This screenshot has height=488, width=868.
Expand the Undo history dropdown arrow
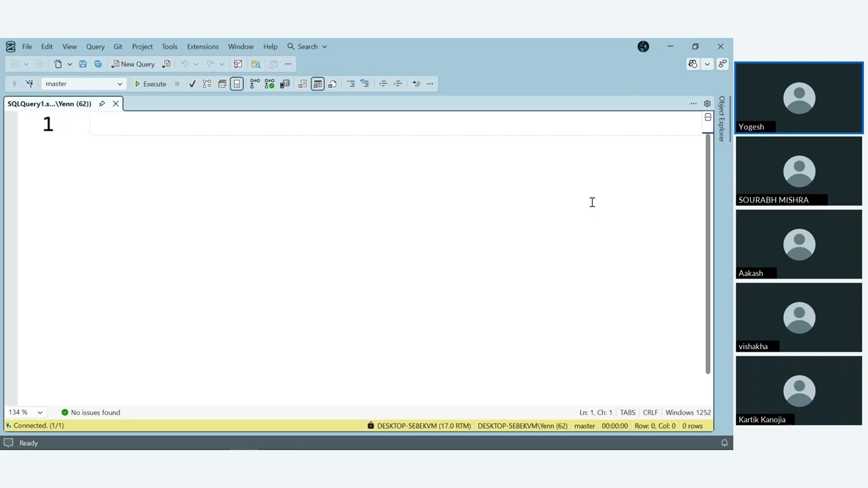(195, 64)
